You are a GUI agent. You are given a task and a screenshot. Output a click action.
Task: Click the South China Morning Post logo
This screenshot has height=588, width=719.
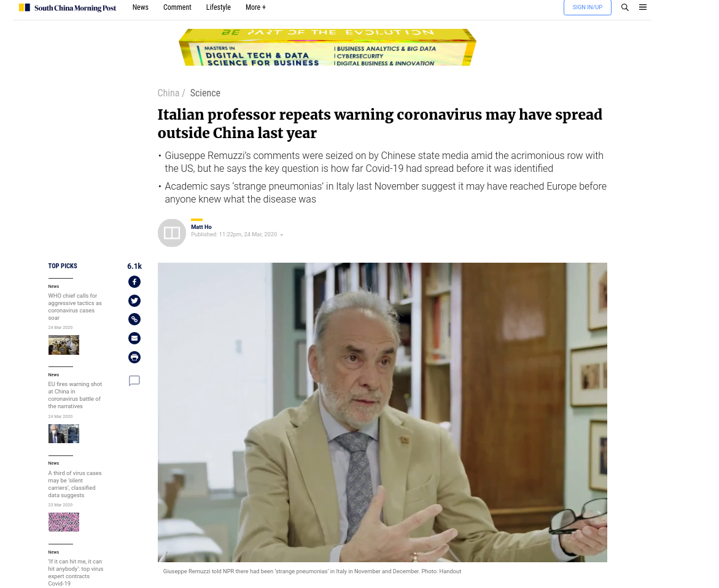(x=68, y=8)
